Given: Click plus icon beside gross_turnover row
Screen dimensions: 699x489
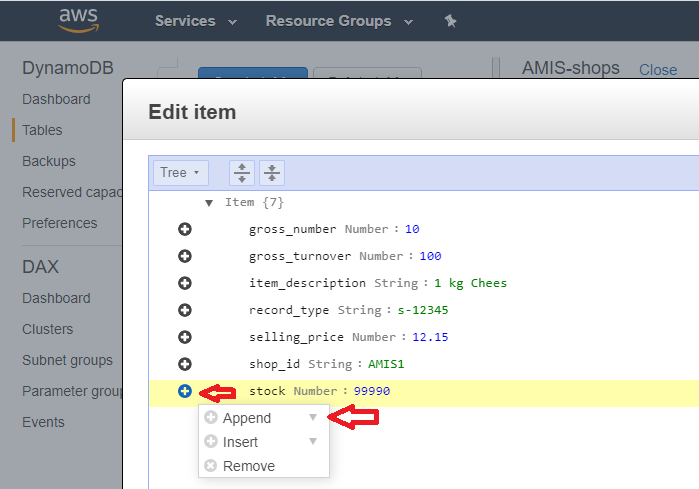Looking at the screenshot, I should coord(184,256).
